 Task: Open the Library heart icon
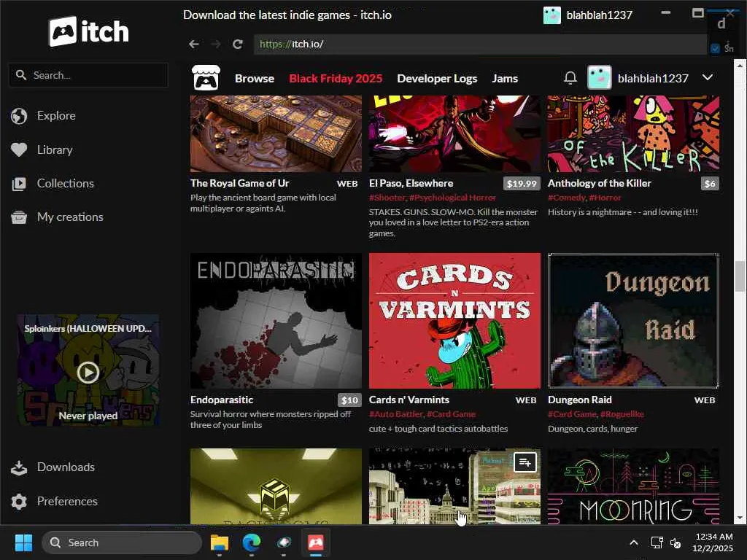click(19, 150)
